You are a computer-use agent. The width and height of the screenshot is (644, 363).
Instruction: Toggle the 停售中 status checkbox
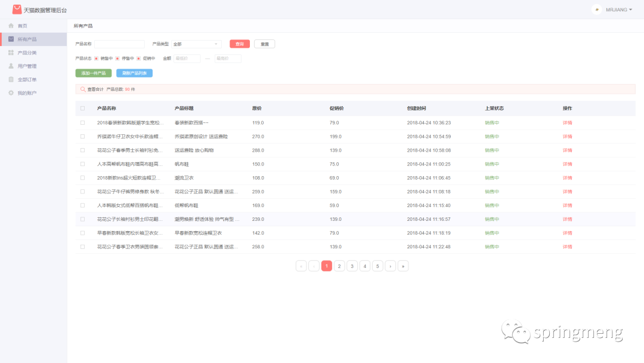tap(117, 59)
